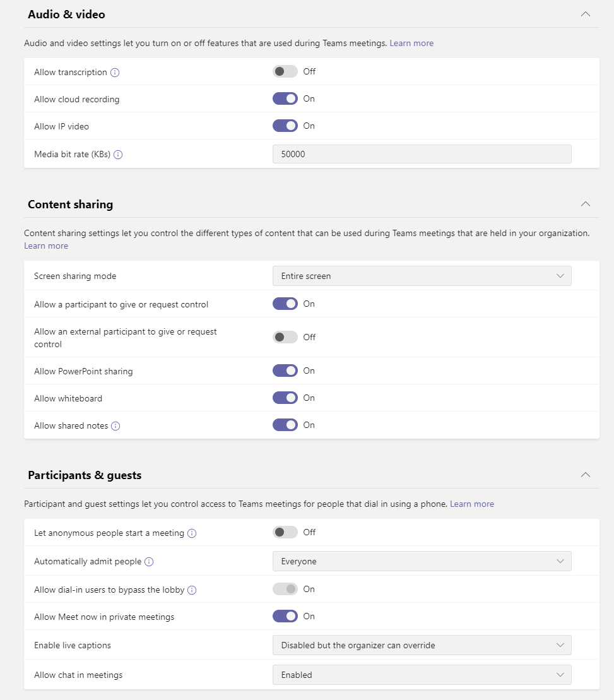Click info icon beside Media bit rate
Screen dimensions: 614x700
[x=118, y=155]
